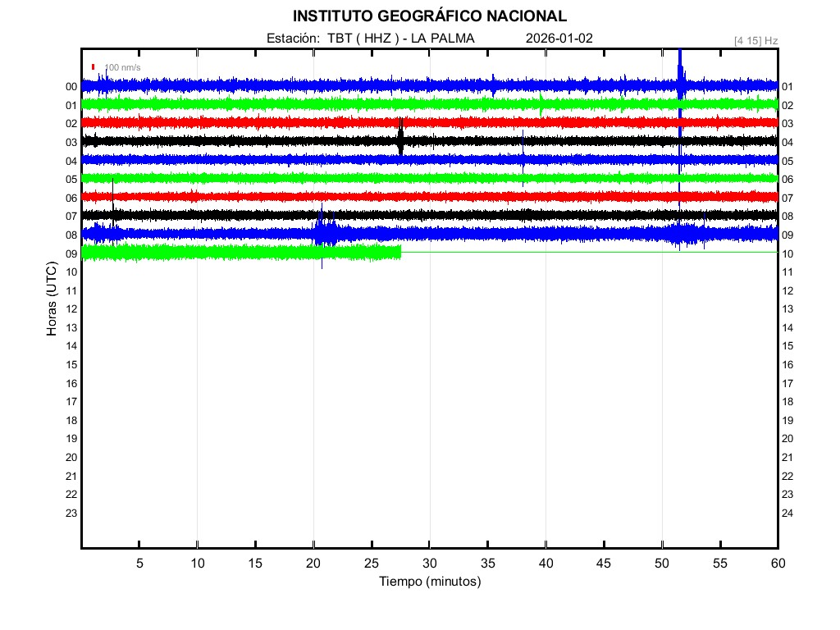Click the station label TBT ( HHZ ) - LA PALMA
Image resolution: width=840 pixels, height=630 pixels.
(371, 38)
